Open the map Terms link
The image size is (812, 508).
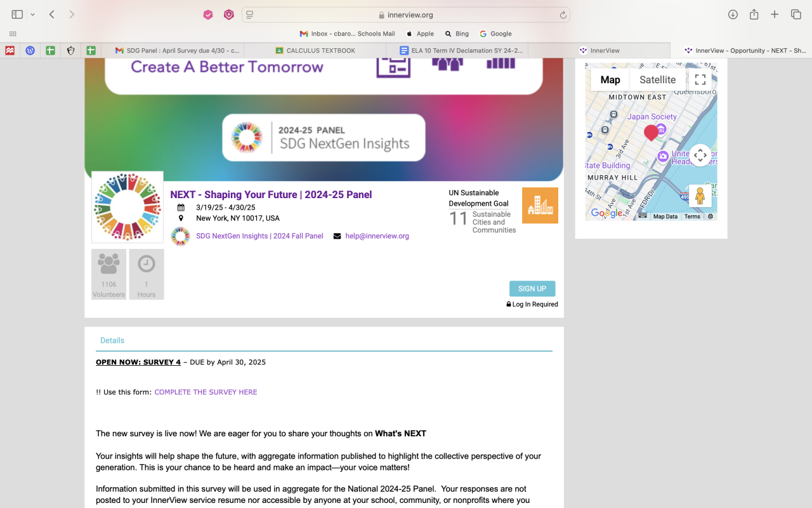692,217
